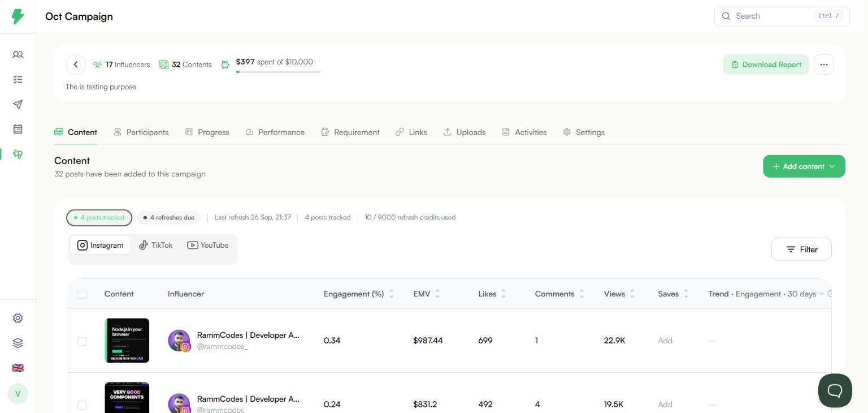Sort by Engagement (%) column arrows

point(391,294)
